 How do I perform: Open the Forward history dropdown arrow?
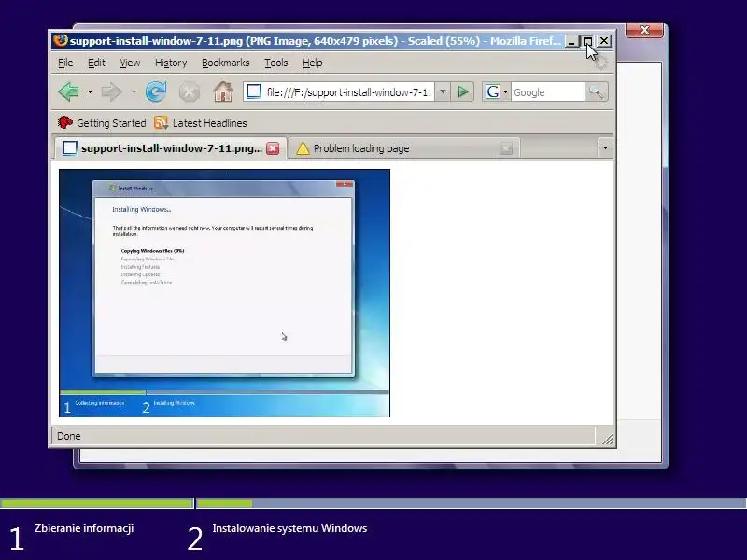point(134,91)
